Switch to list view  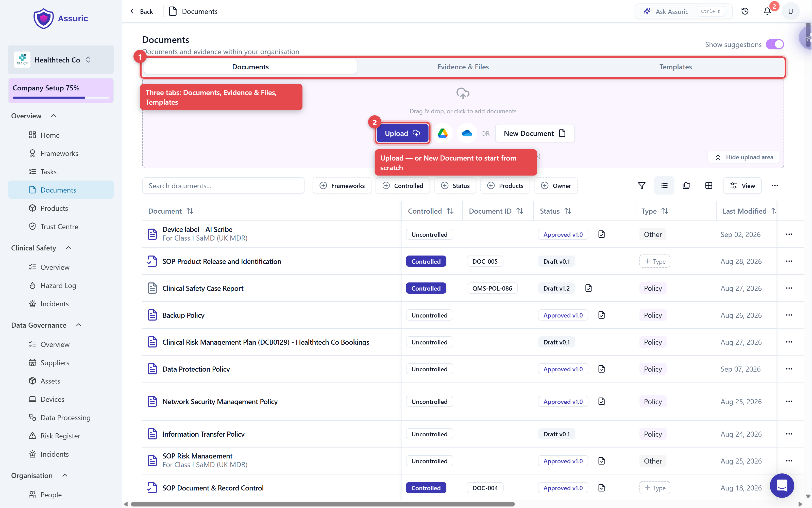664,185
